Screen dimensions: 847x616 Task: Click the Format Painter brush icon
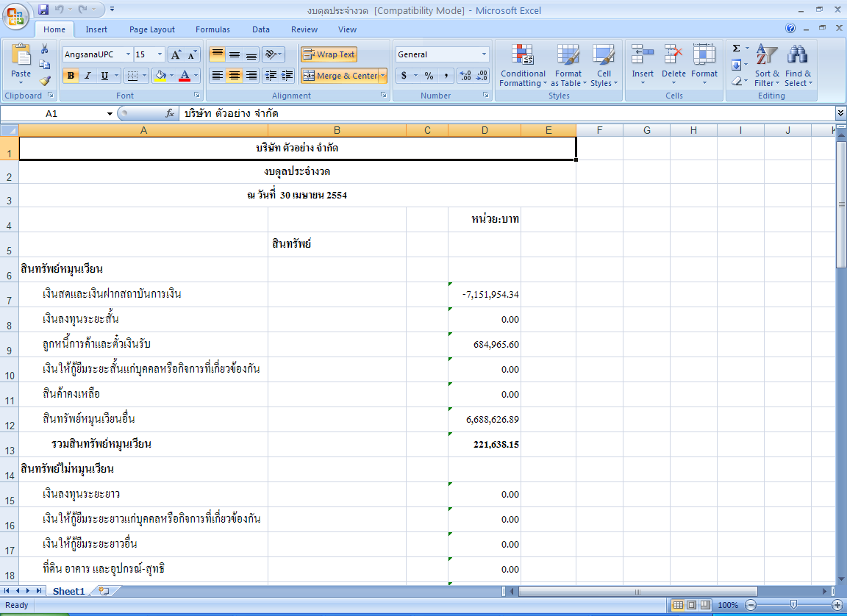(45, 81)
